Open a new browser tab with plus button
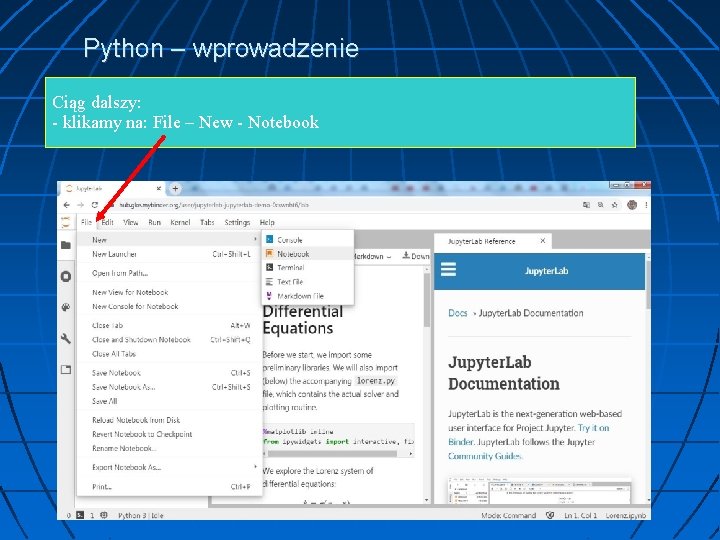 pyautogui.click(x=175, y=188)
